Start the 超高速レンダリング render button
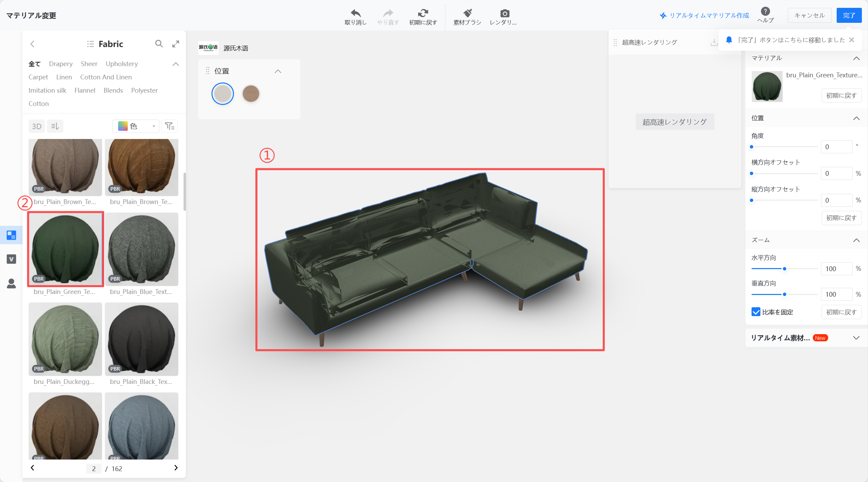The height and width of the screenshot is (482, 868). point(675,122)
